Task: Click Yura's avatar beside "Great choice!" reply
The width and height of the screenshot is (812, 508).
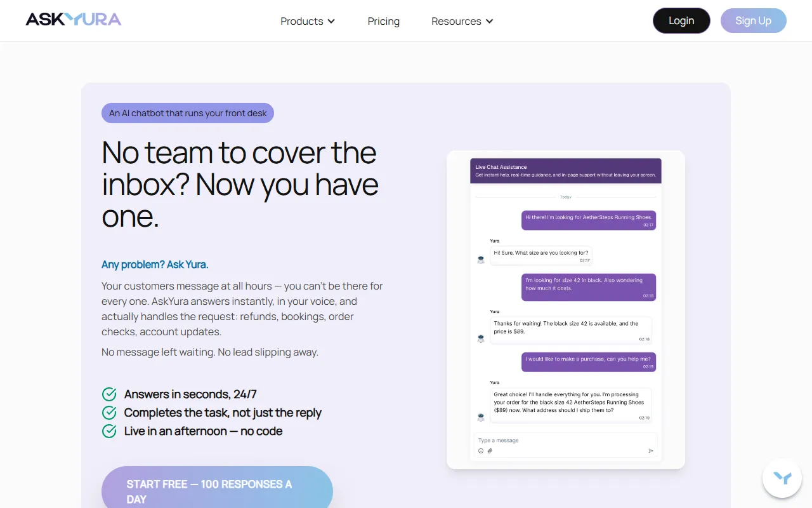Action: [481, 417]
